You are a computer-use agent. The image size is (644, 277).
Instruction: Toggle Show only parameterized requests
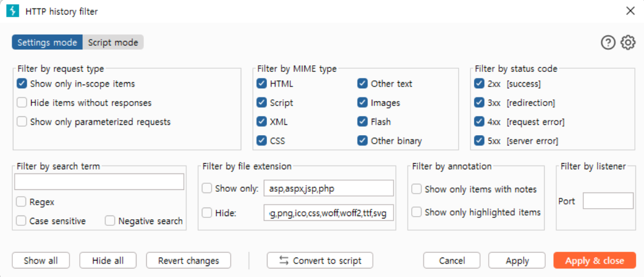click(23, 122)
